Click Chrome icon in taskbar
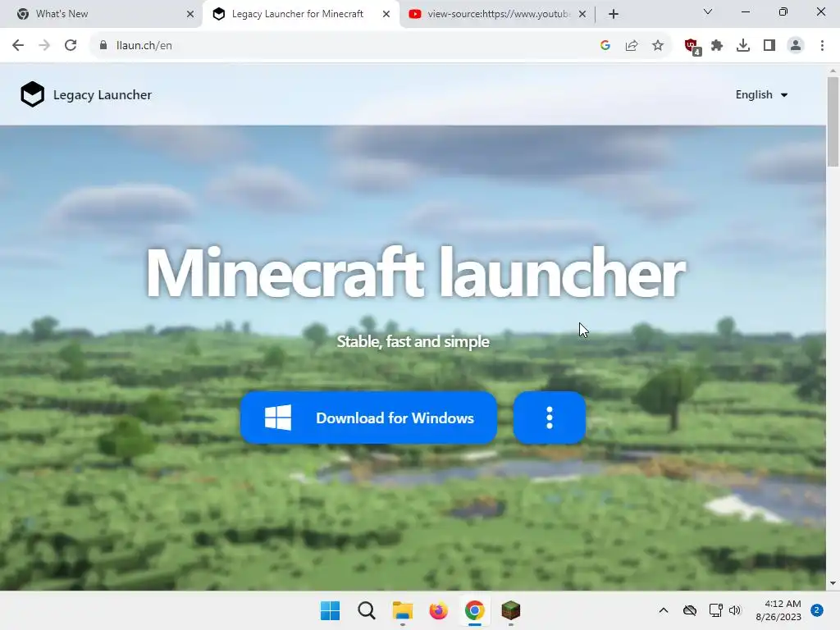The image size is (840, 630). (475, 610)
